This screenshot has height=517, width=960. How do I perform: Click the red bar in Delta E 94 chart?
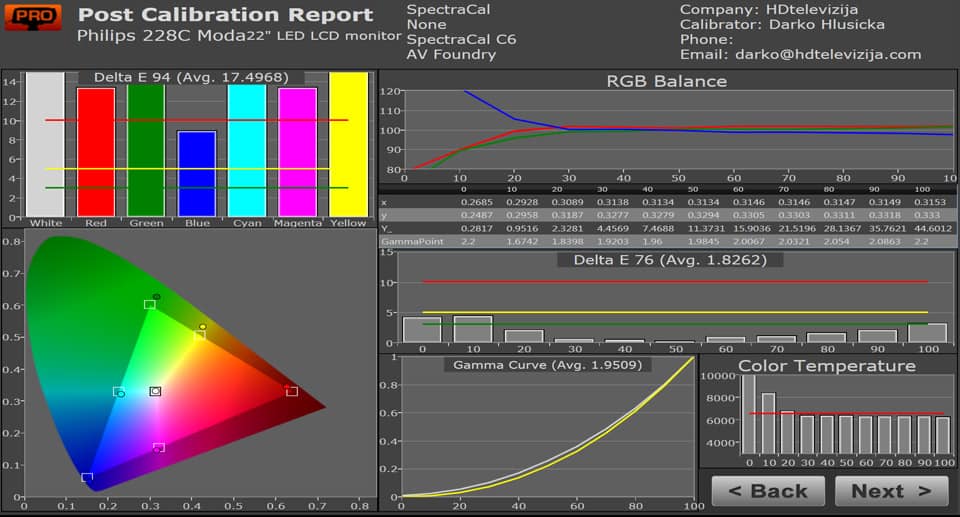pos(96,153)
